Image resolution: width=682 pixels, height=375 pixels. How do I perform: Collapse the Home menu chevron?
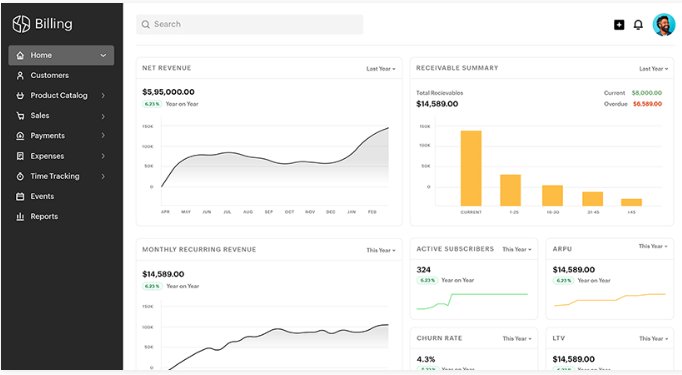tap(103, 56)
